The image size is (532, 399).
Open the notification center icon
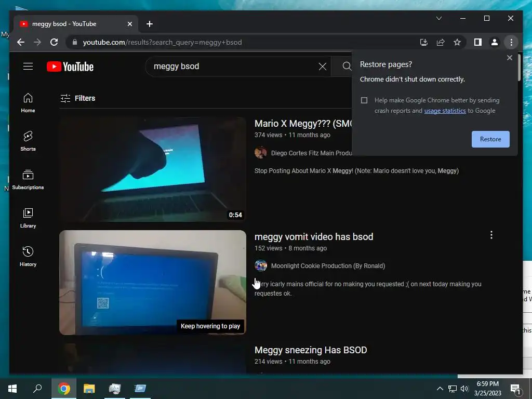click(x=516, y=389)
